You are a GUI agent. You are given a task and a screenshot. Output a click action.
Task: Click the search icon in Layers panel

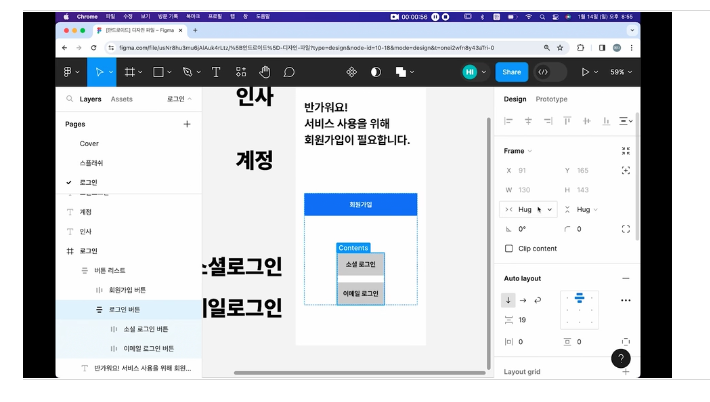[x=69, y=99]
